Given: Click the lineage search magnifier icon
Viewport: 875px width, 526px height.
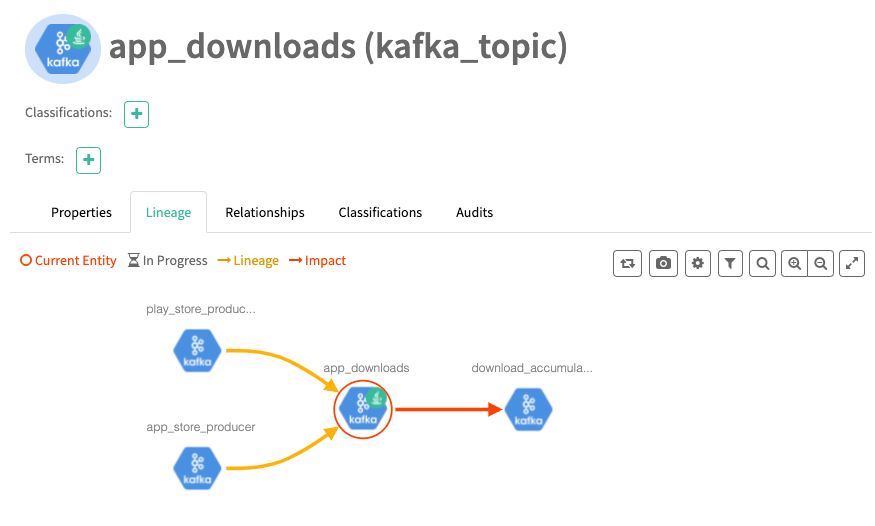Looking at the screenshot, I should tap(763, 263).
